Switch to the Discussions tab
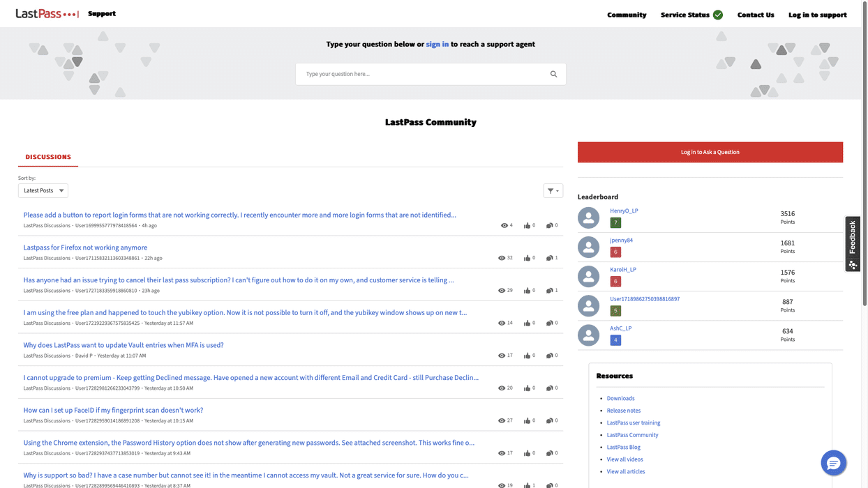The height and width of the screenshot is (488, 868). point(47,157)
